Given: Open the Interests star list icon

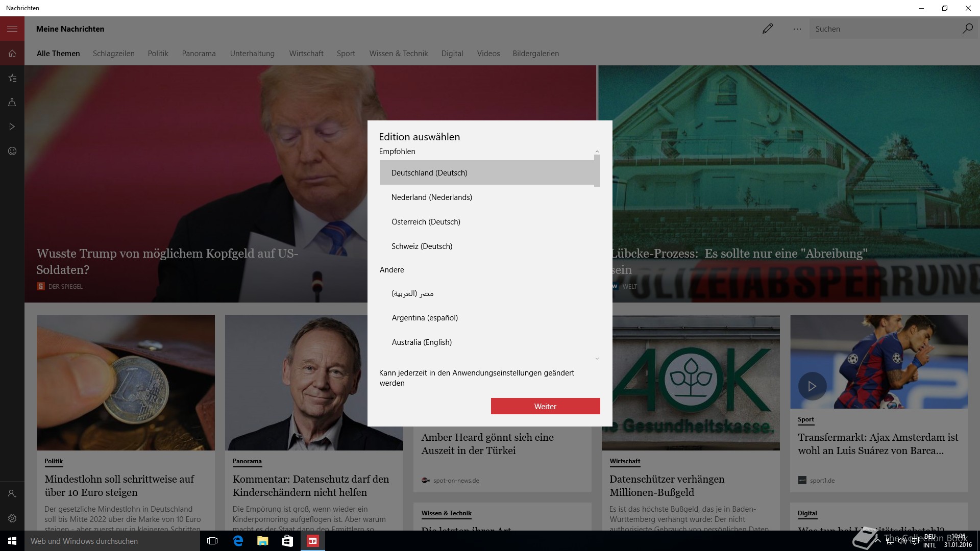Looking at the screenshot, I should pyautogui.click(x=12, y=78).
